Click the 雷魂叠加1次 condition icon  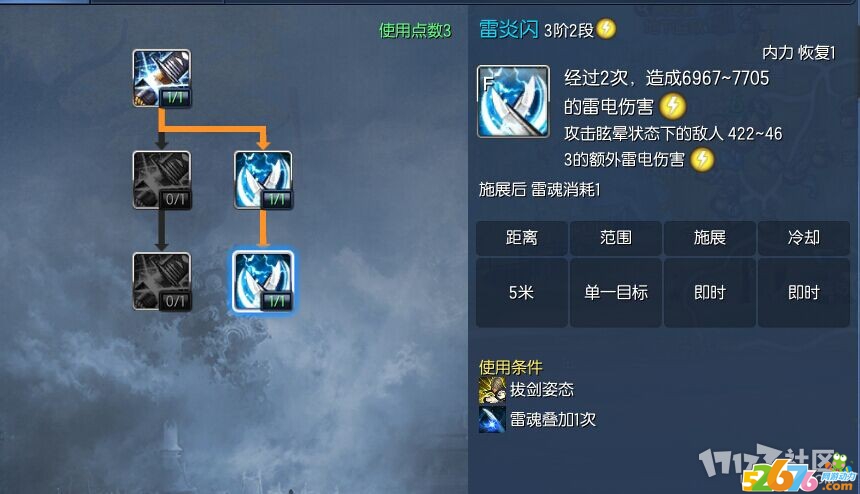point(492,419)
